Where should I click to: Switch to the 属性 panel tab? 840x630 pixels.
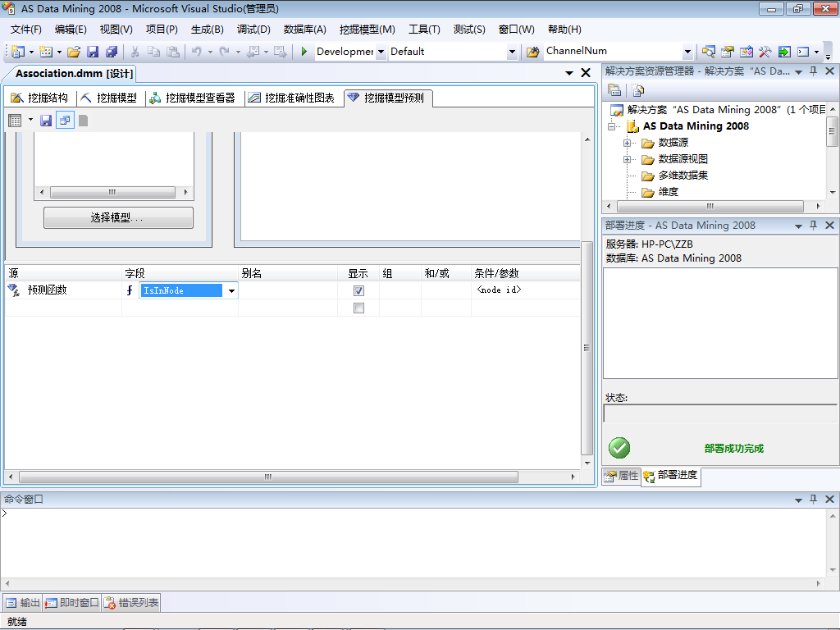tap(622, 476)
